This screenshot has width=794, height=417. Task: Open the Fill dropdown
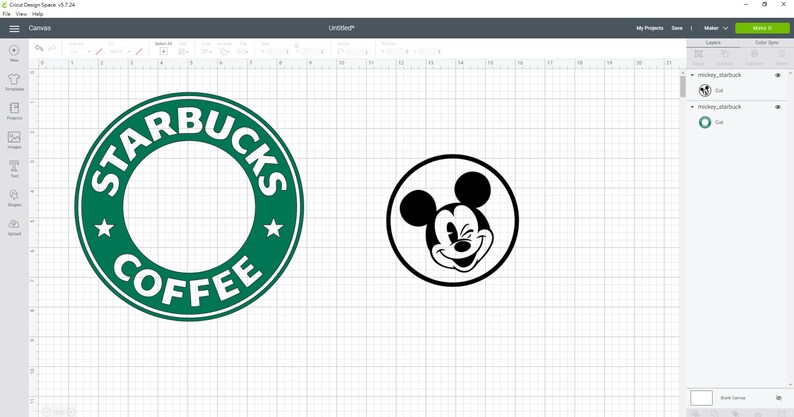[x=121, y=52]
